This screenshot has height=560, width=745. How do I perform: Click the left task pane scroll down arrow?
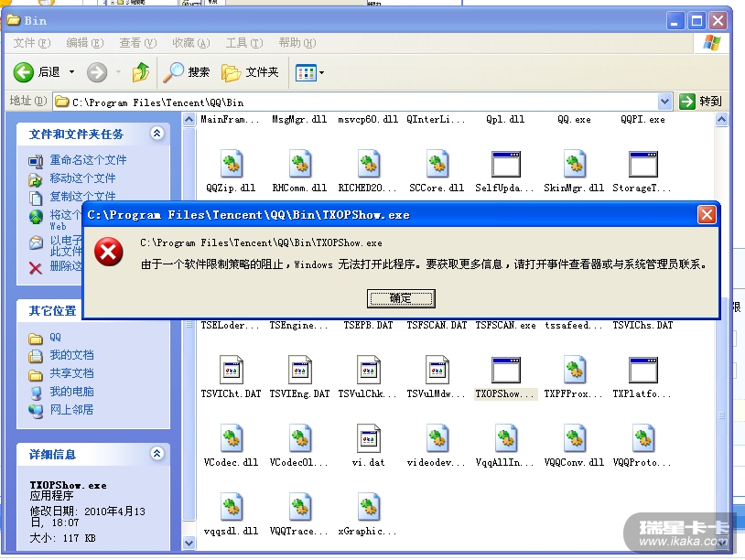click(189, 543)
